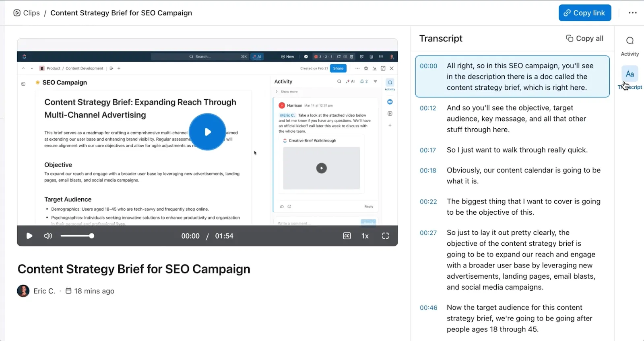The width and height of the screenshot is (644, 341).
Task: Mute the video with the speaker icon
Action: tap(48, 236)
